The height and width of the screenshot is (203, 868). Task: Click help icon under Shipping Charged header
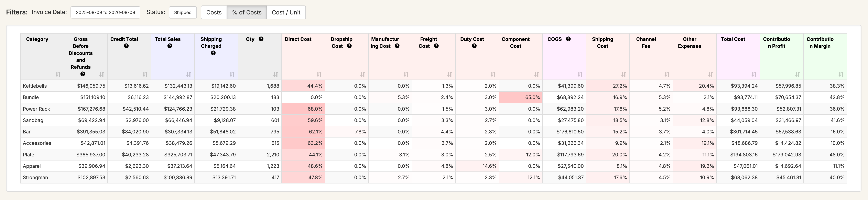tap(213, 53)
